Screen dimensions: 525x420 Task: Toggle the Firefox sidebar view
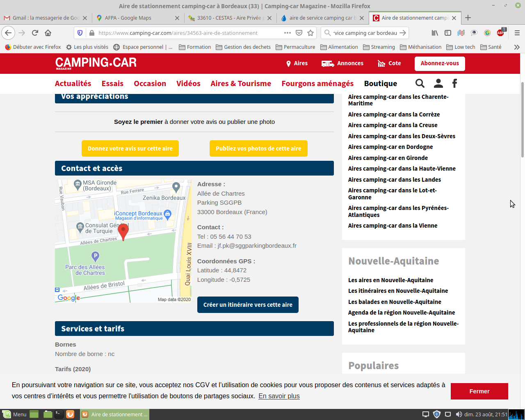tap(448, 33)
